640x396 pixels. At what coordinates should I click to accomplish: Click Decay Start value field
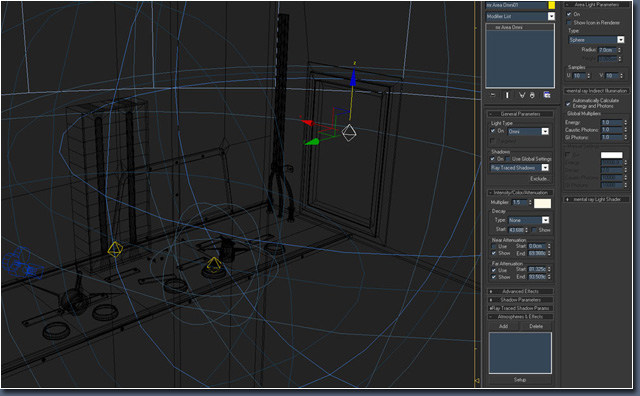516,230
